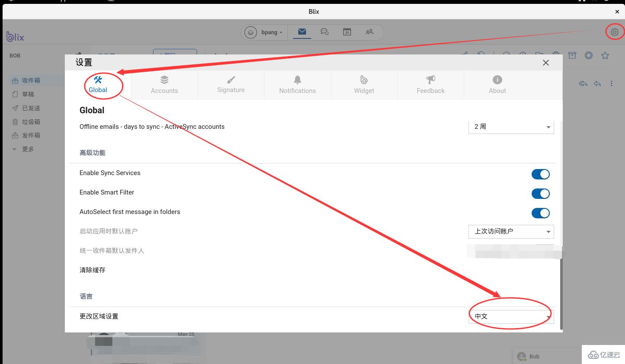
Task: Switch to the Feedback tab
Action: pyautogui.click(x=430, y=85)
